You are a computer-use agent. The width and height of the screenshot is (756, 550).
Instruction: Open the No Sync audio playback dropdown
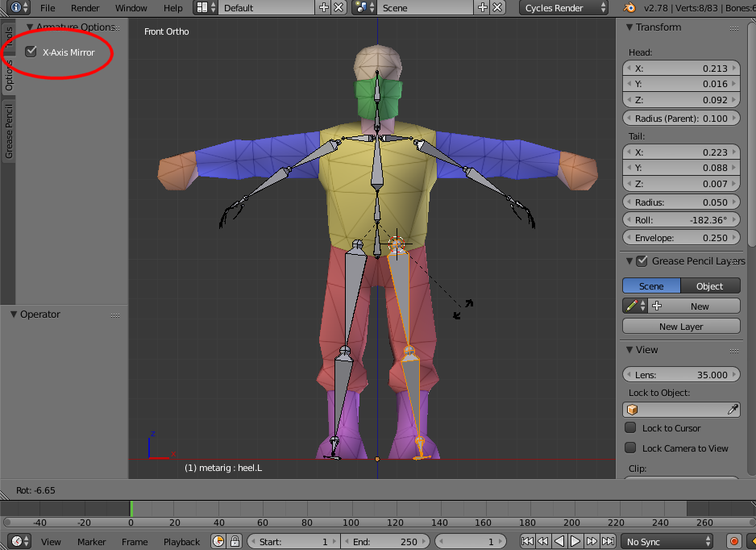[667, 541]
